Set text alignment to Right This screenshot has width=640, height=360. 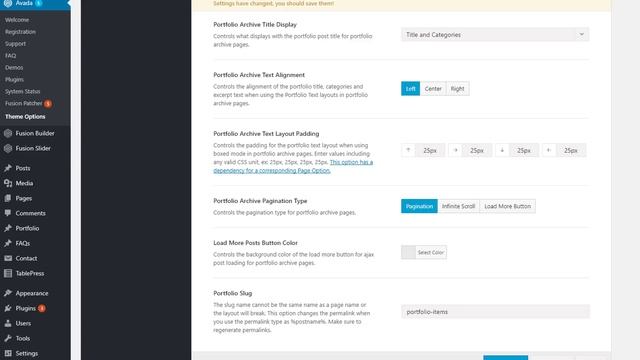click(458, 89)
